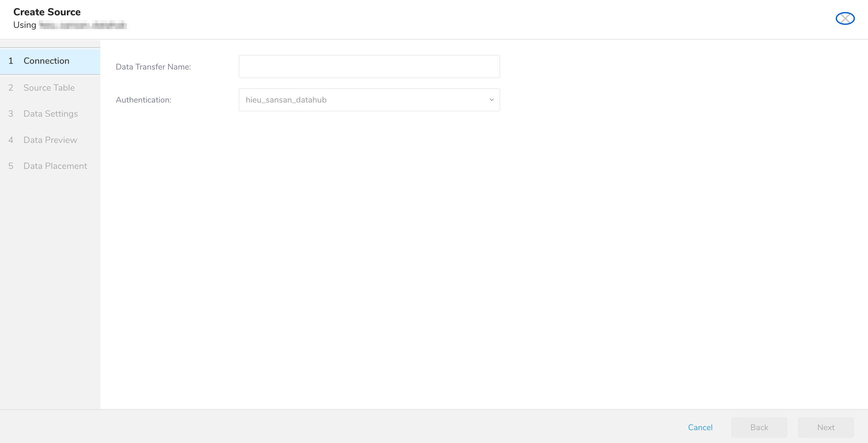Click the Data Transfer Name input field

(369, 67)
